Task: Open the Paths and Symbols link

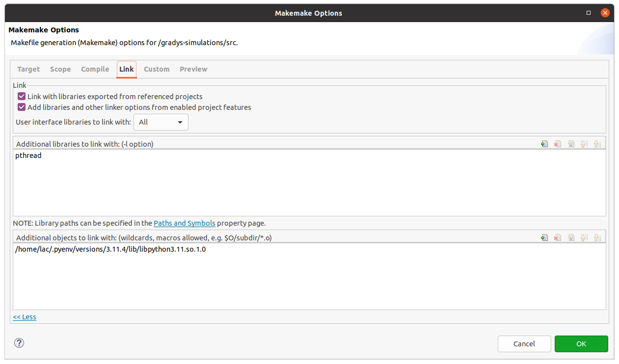Action: 185,223
